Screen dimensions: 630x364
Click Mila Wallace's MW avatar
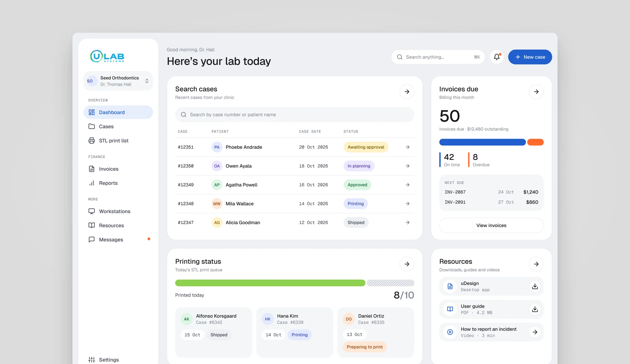tap(217, 204)
